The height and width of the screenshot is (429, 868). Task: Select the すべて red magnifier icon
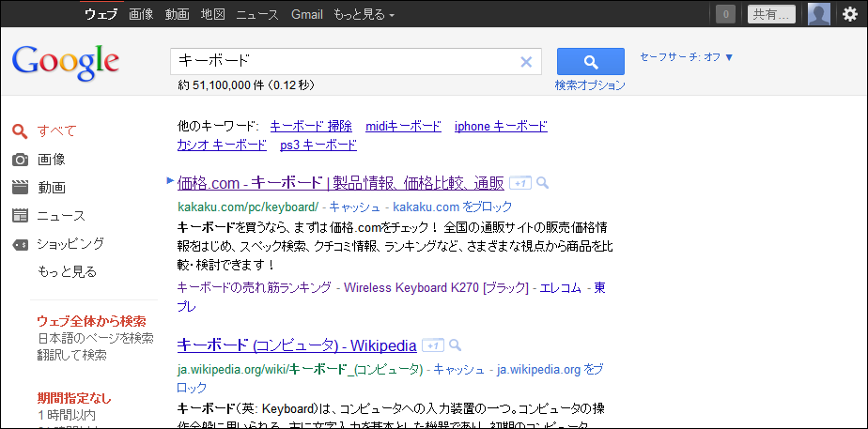20,131
